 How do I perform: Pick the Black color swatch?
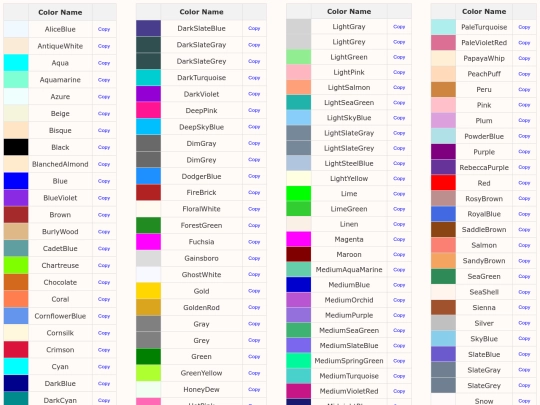pos(16,147)
